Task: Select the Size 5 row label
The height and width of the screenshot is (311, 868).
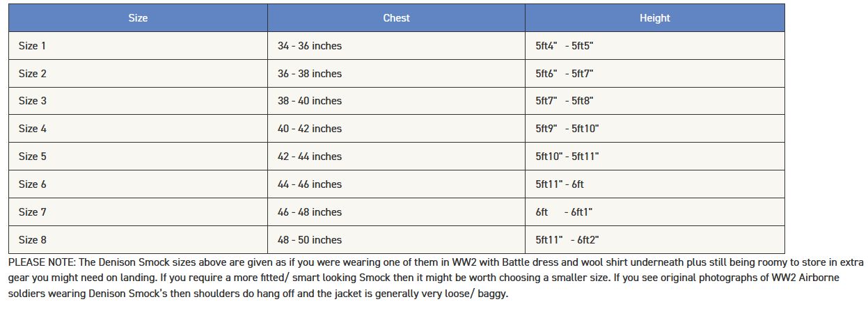Action: (x=33, y=157)
